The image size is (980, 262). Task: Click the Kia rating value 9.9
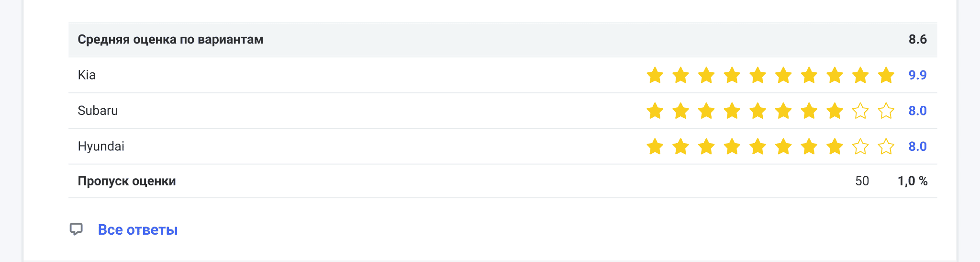[917, 75]
